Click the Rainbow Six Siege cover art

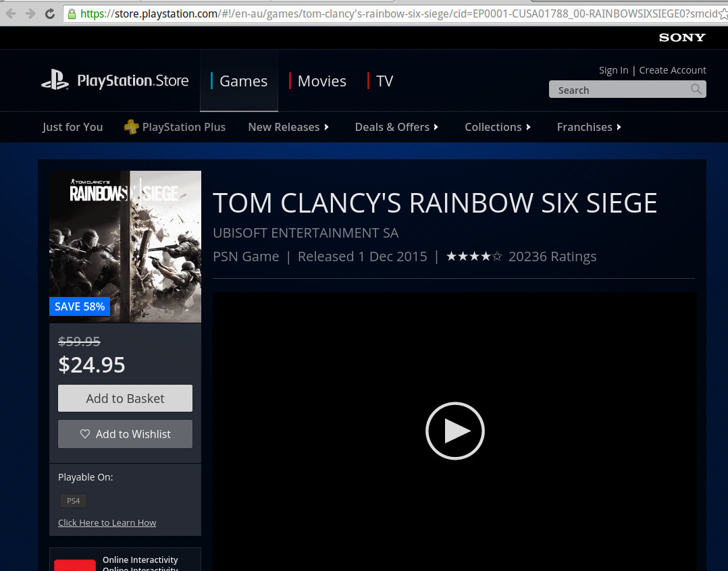pyautogui.click(x=126, y=246)
